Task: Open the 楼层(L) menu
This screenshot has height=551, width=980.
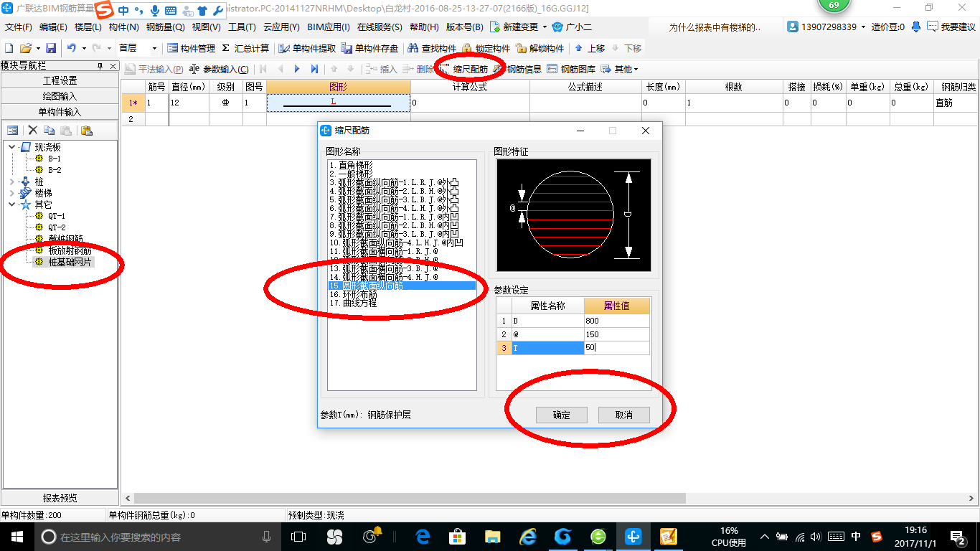Action: coord(88,27)
